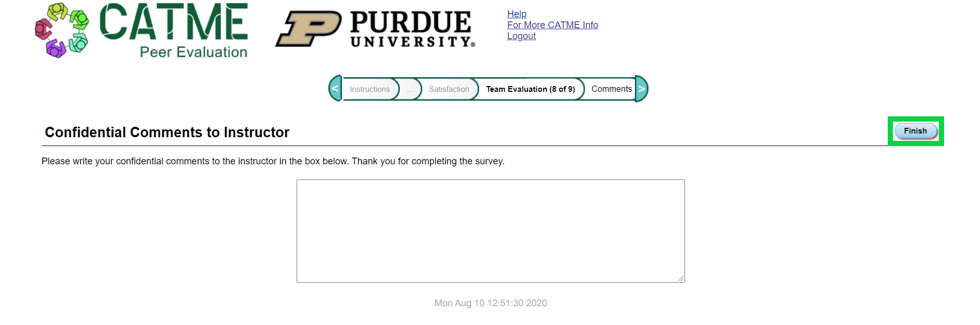Go to previous step with left arrow
Image resolution: width=980 pixels, height=325 pixels.
click(x=335, y=89)
